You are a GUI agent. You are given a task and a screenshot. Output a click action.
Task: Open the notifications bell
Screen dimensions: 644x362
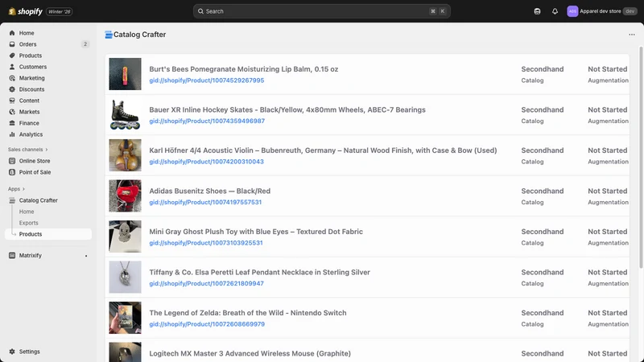point(555,11)
